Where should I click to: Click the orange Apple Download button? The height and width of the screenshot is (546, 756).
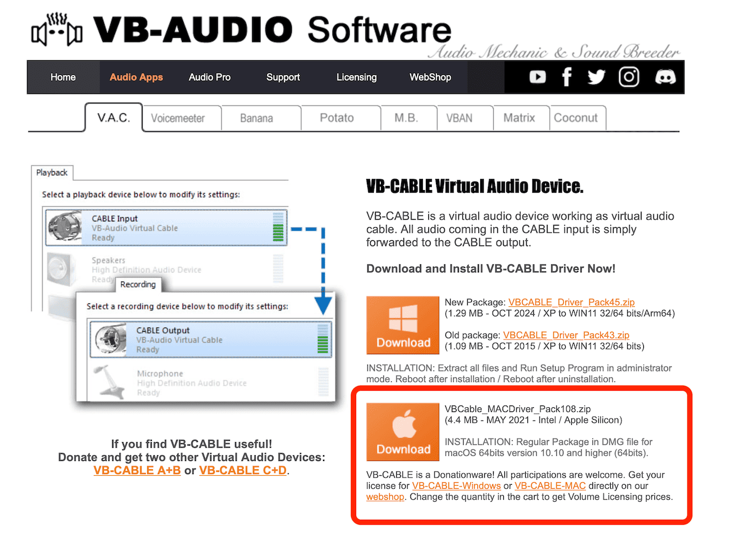[x=403, y=431]
